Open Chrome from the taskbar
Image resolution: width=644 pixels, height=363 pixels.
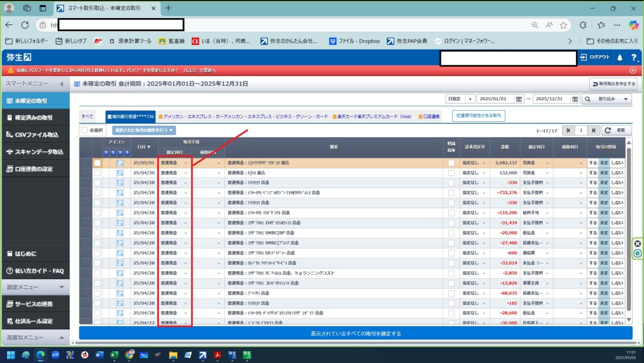129,354
